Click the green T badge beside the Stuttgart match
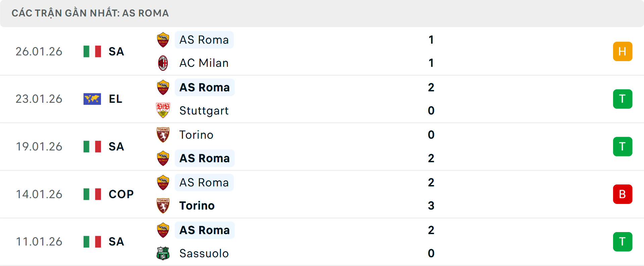644x266 pixels. (623, 99)
